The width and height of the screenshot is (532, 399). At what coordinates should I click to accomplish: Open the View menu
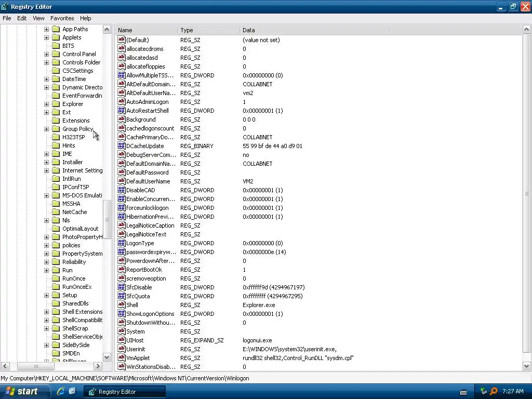38,18
